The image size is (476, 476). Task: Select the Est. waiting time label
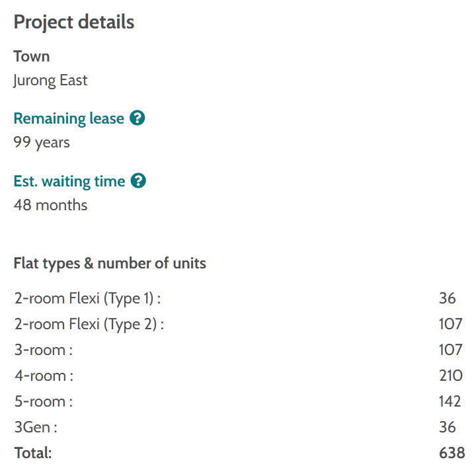pyautogui.click(x=69, y=181)
